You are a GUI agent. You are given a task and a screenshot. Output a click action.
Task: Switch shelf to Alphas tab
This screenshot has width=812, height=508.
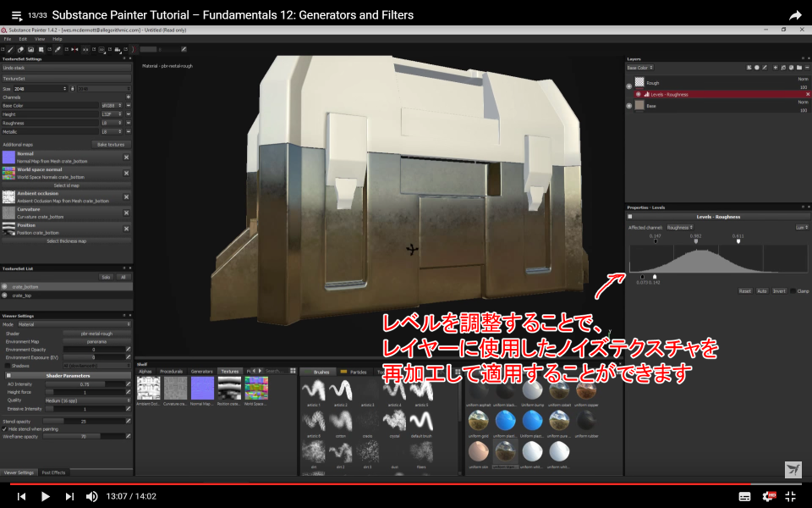click(x=145, y=371)
